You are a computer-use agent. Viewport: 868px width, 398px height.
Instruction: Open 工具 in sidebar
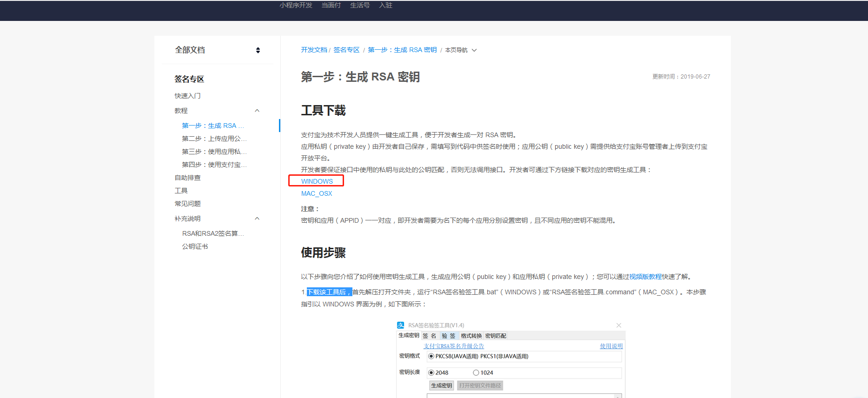pos(181,191)
